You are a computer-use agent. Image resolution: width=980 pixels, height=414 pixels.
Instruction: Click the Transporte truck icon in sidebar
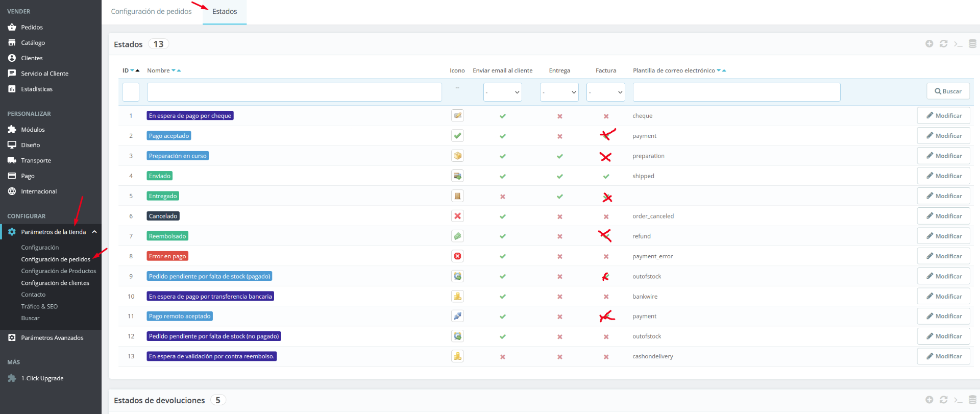click(12, 160)
